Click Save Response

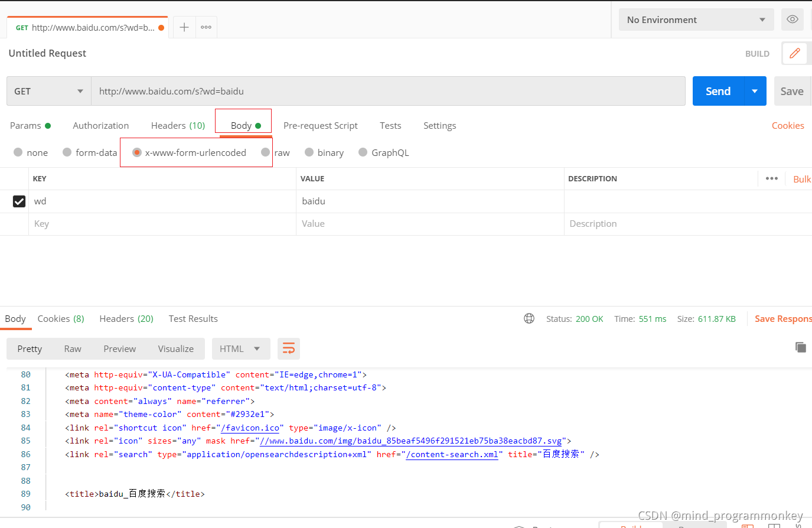[x=783, y=318]
